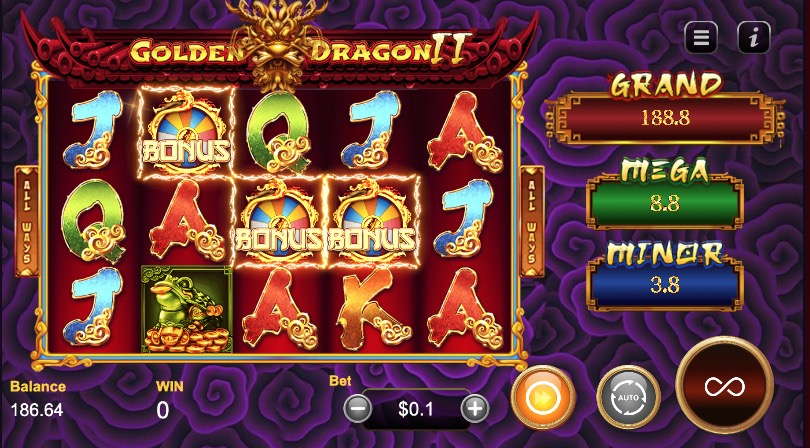
Task: Open the hamburger menu icon
Action: point(701,37)
